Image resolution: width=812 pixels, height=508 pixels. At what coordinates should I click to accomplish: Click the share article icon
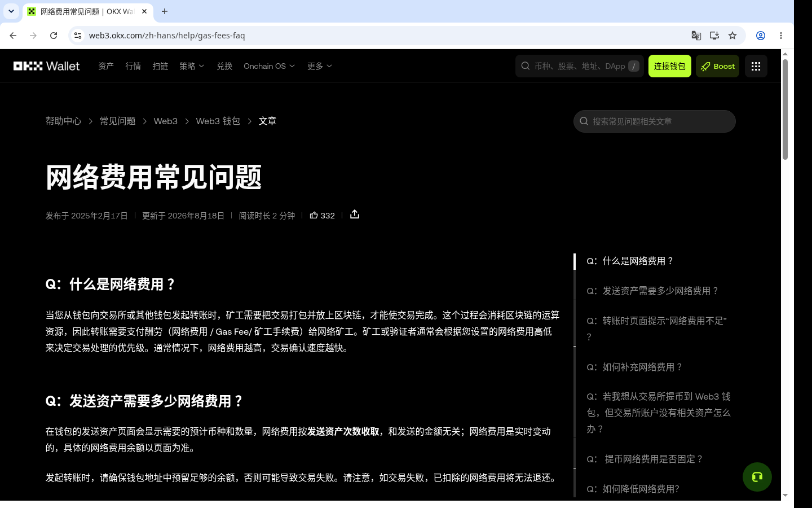pyautogui.click(x=355, y=214)
